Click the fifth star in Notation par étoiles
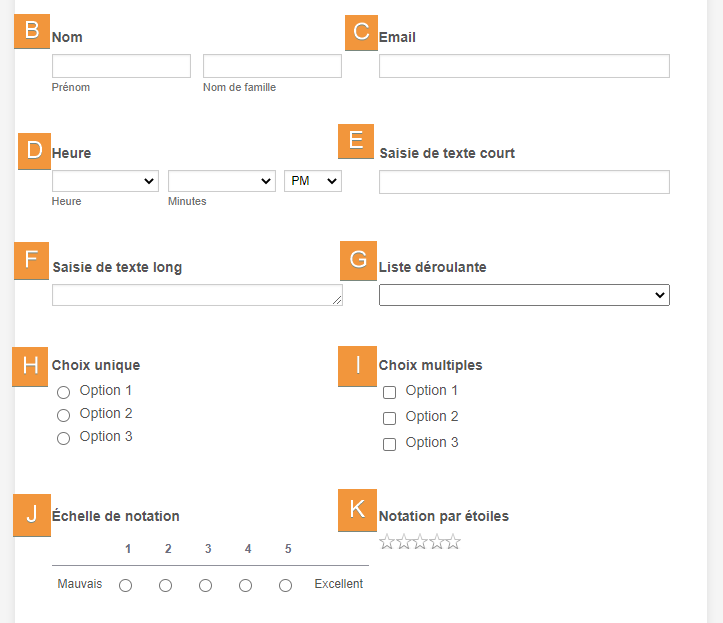This screenshot has height=623, width=723. 453,542
